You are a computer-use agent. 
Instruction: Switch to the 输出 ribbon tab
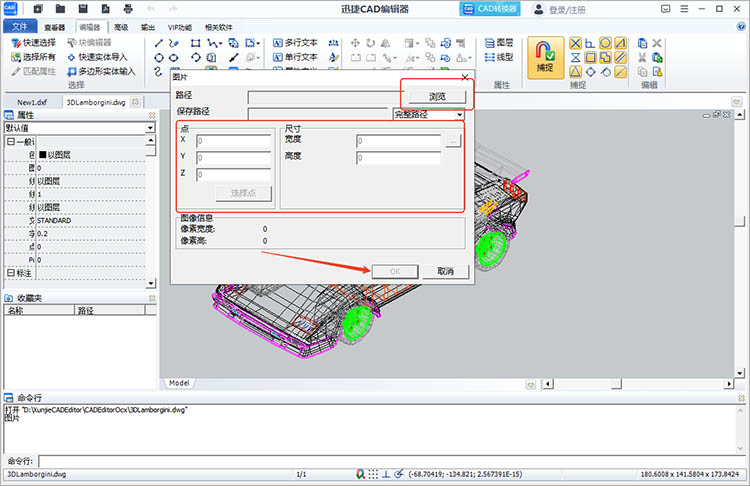[x=148, y=27]
